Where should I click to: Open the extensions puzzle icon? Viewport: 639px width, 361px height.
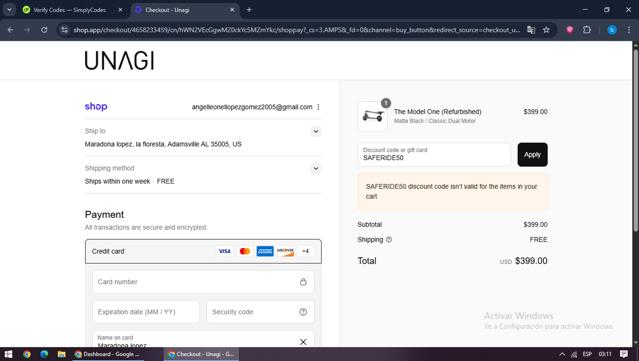[586, 30]
